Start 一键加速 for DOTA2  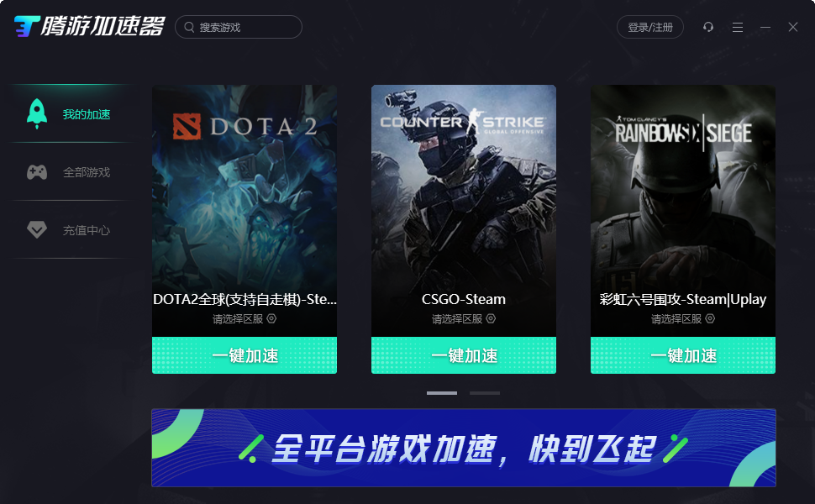[x=244, y=355]
